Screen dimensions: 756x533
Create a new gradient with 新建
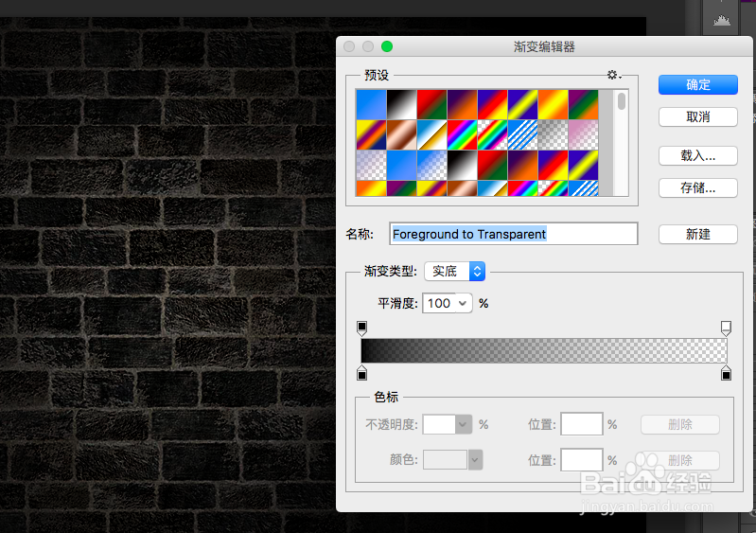pos(697,235)
